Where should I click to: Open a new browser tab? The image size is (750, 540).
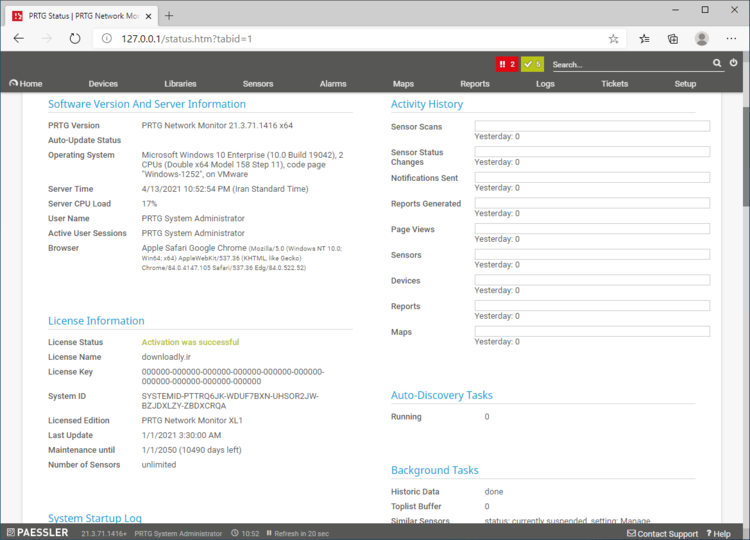click(169, 15)
